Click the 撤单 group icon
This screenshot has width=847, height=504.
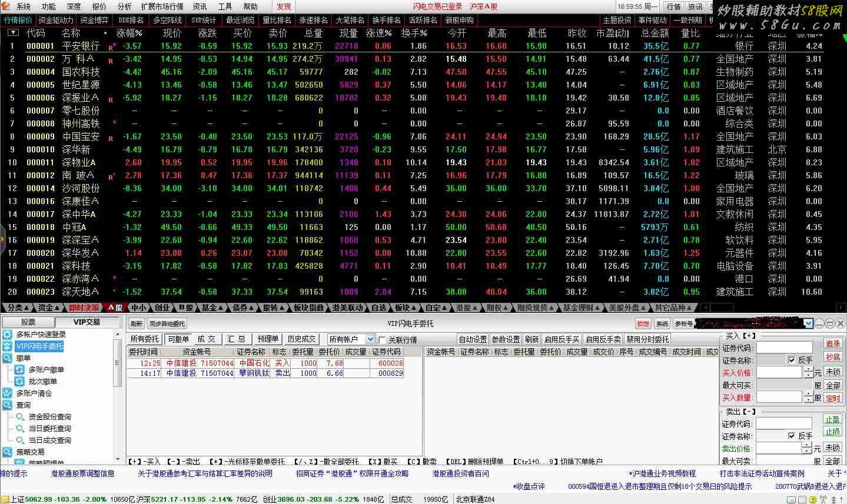(x=7, y=358)
